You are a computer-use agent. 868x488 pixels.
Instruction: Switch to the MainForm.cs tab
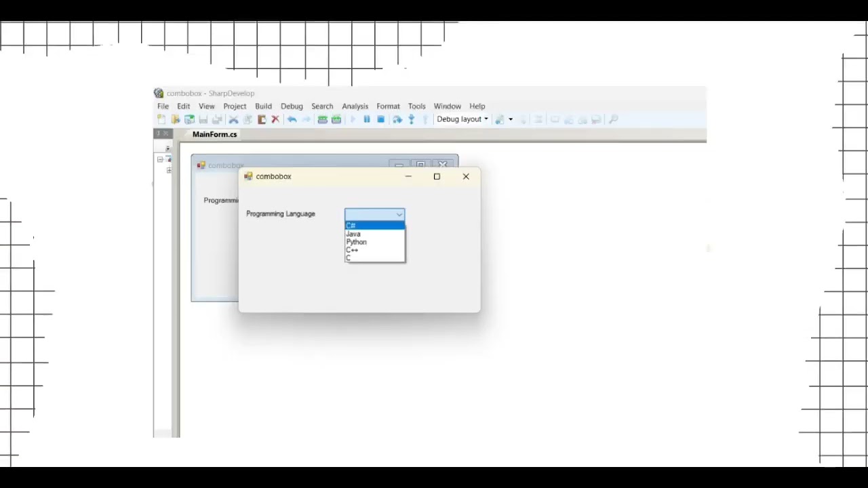click(214, 134)
